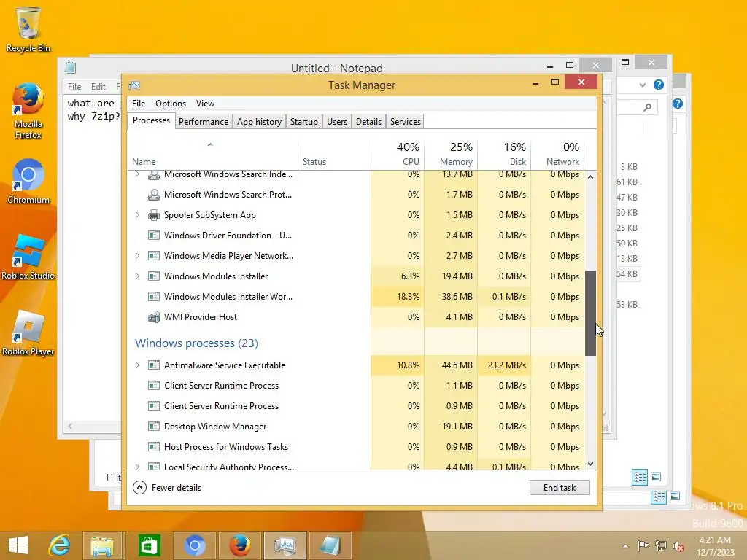Click the End task button

click(560, 488)
